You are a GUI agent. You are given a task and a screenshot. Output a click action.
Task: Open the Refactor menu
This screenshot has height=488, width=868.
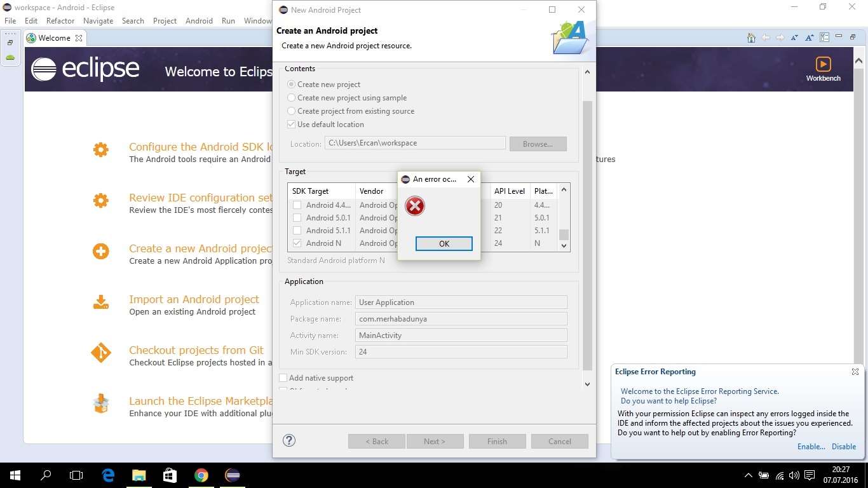pos(60,21)
